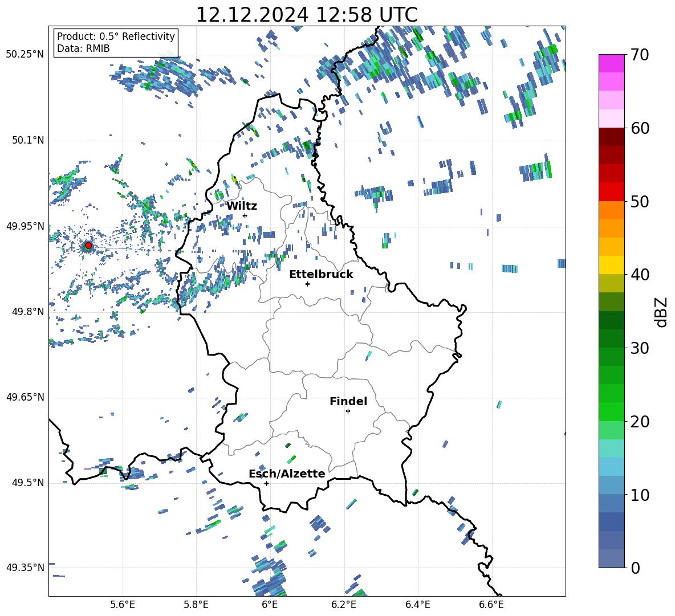Click the 40 colorbar tick label
The width and height of the screenshot is (675, 616).
[x=640, y=275]
